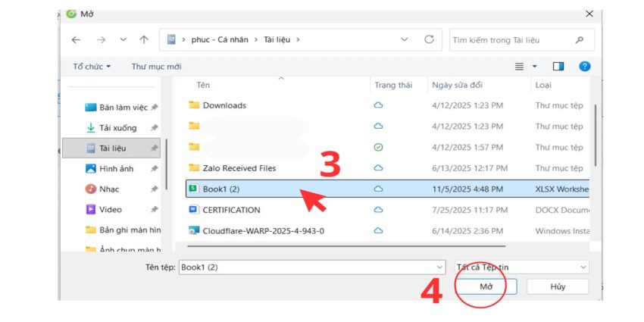This screenshot has height=322, width=644.
Task: Click Tài liệu breadcrumb in address bar
Action: pyautogui.click(x=277, y=40)
